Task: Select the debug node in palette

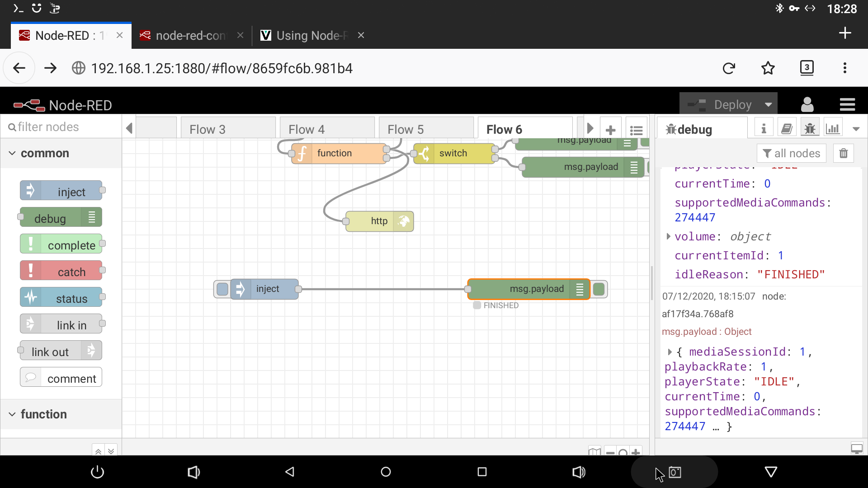Action: click(x=61, y=217)
